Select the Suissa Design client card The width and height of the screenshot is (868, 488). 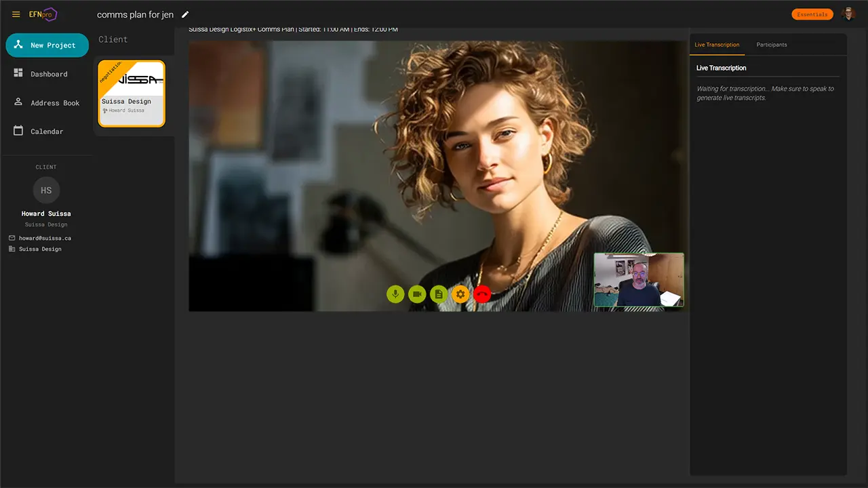(x=132, y=94)
